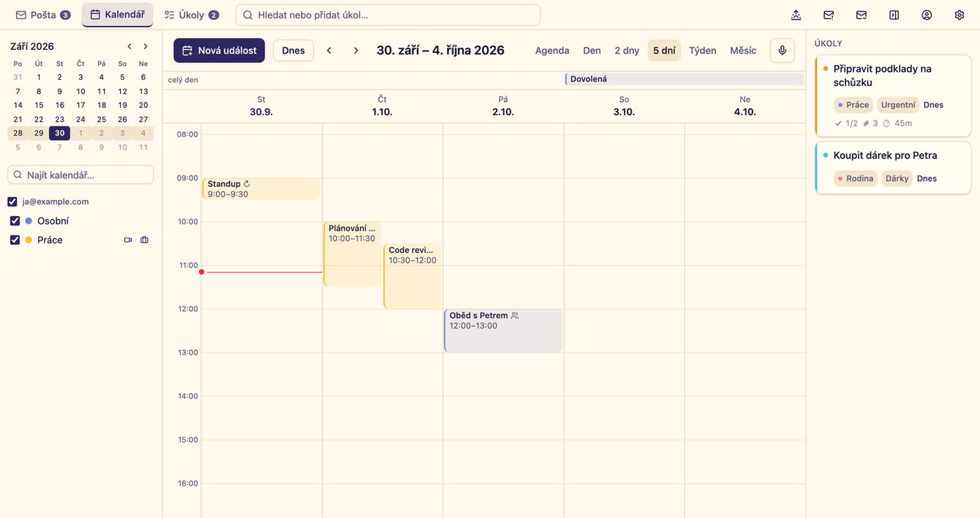Screen dimensions: 980x518
Task: Focus the Hledat nebo přidat úkol field
Action: [388, 15]
